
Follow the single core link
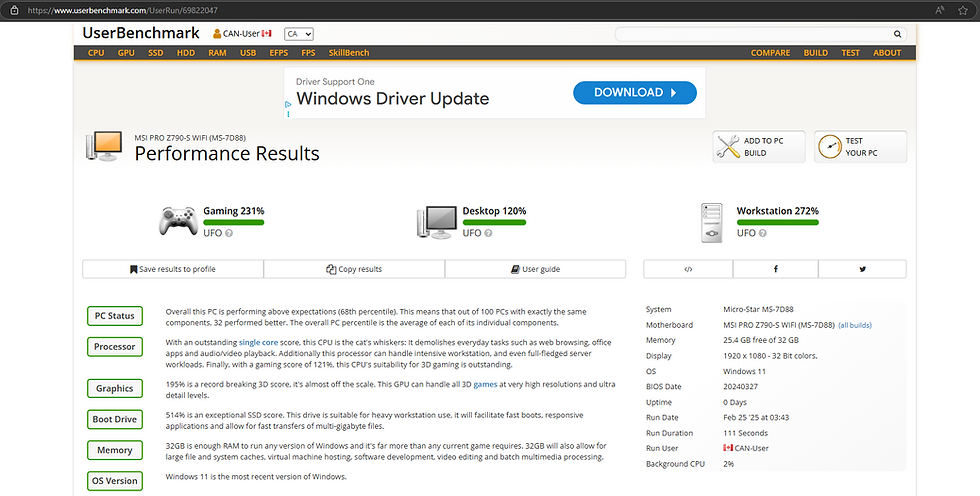(258, 342)
